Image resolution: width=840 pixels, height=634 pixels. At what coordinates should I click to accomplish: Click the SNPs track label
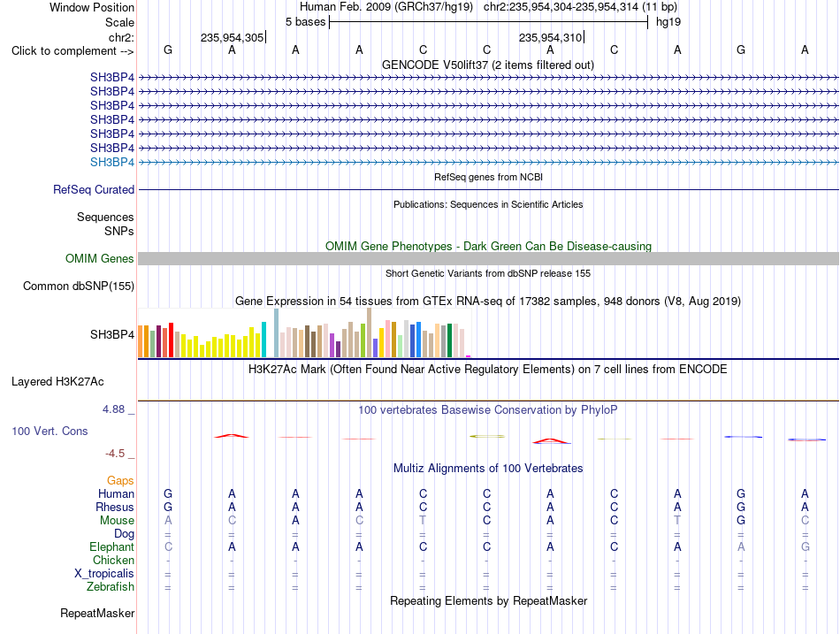(119, 231)
